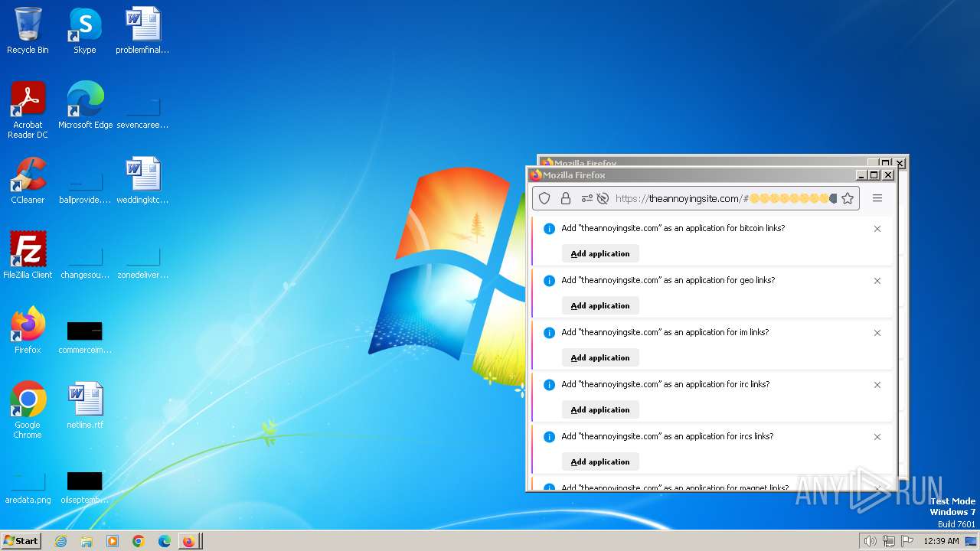The height and width of the screenshot is (551, 980).
Task: Click the site security padlock icon
Action: tap(566, 198)
